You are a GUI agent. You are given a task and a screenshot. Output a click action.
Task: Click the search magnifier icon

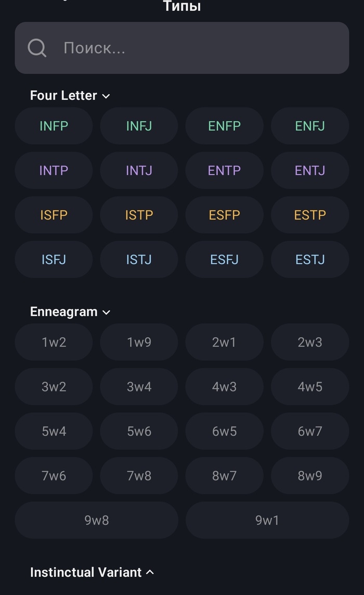point(37,48)
